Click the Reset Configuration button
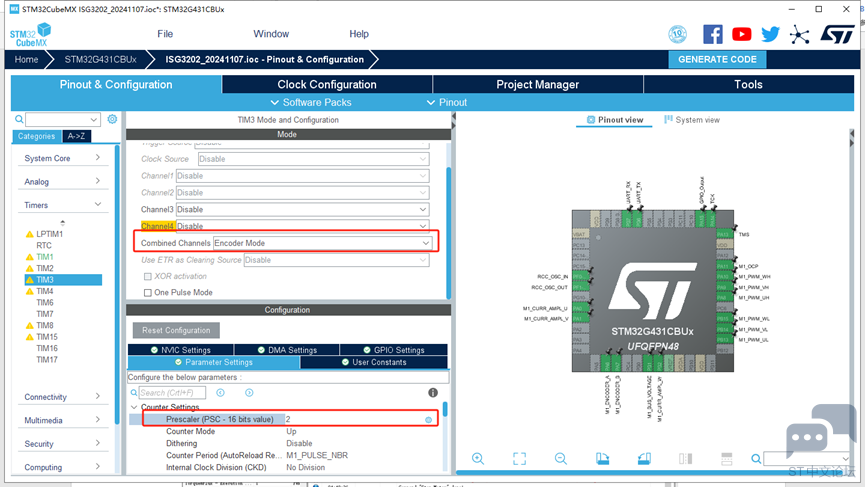 point(176,330)
